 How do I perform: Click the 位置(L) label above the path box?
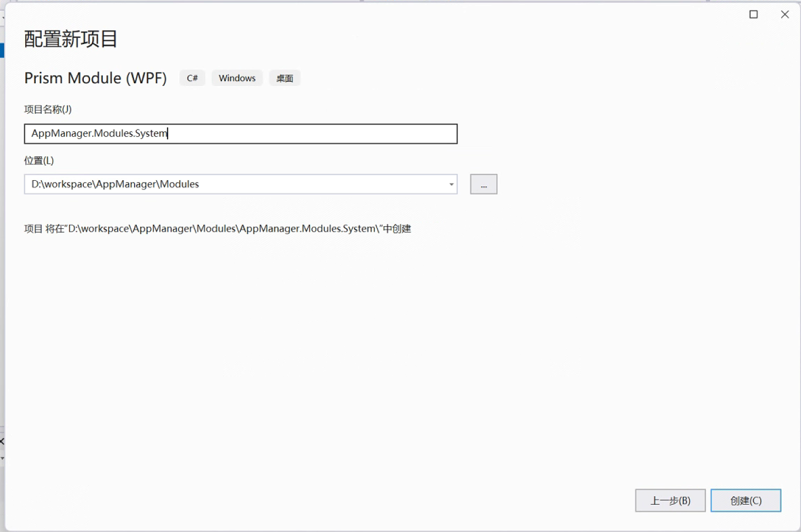37,160
